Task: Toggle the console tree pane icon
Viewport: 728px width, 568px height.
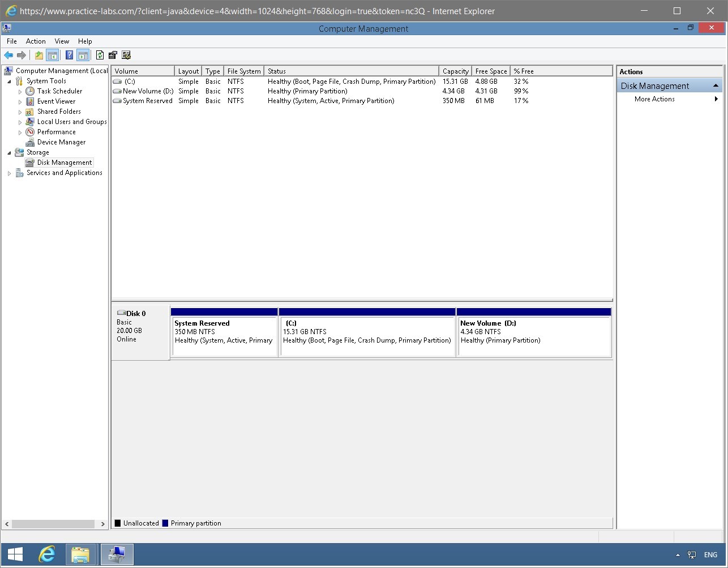Action: pyautogui.click(x=52, y=55)
